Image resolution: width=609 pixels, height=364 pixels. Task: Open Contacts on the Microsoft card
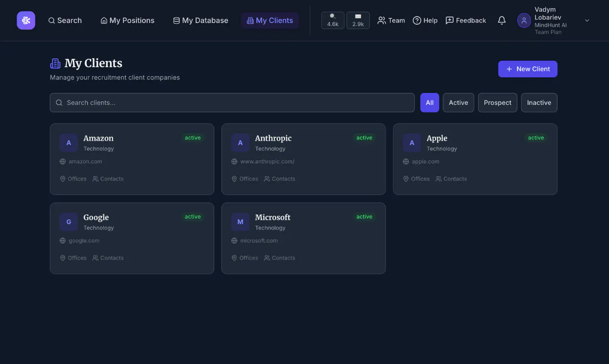(280, 258)
